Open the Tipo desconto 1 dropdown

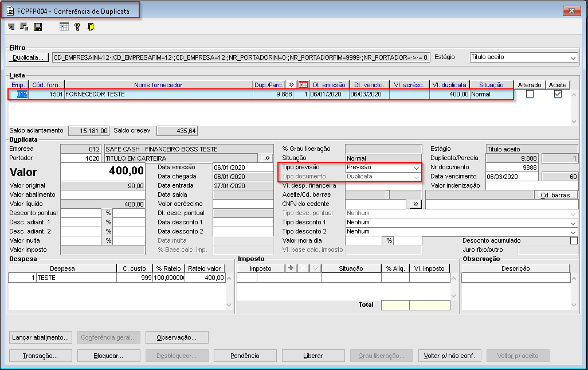click(x=573, y=223)
